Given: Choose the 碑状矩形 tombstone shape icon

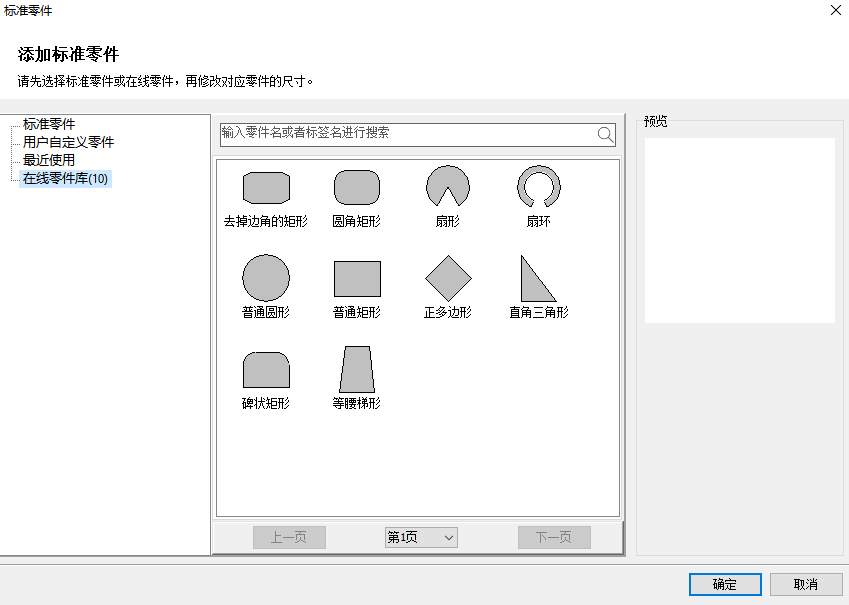Looking at the screenshot, I should click(266, 370).
